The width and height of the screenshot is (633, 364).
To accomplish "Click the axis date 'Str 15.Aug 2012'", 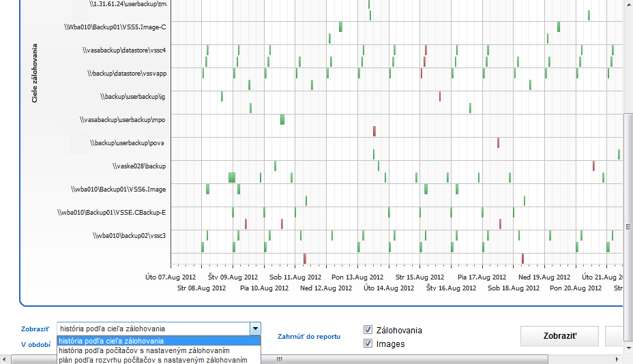I will tap(420, 277).
